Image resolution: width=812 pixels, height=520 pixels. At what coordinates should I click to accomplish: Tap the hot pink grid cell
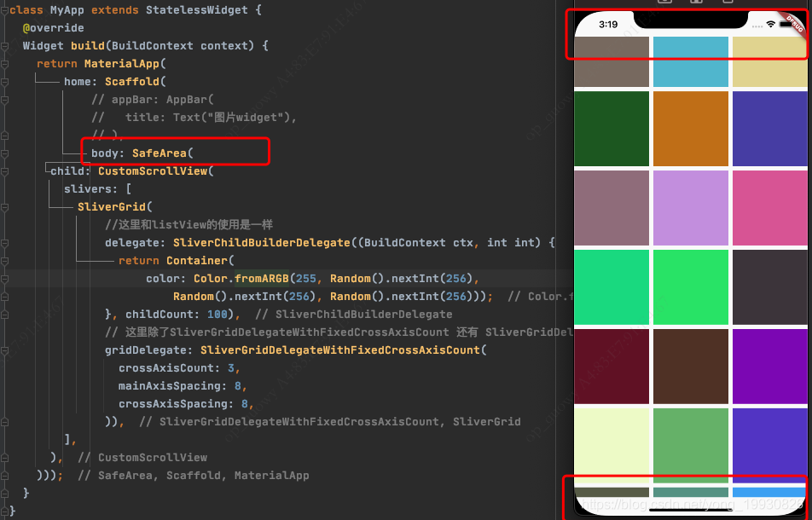(770, 208)
